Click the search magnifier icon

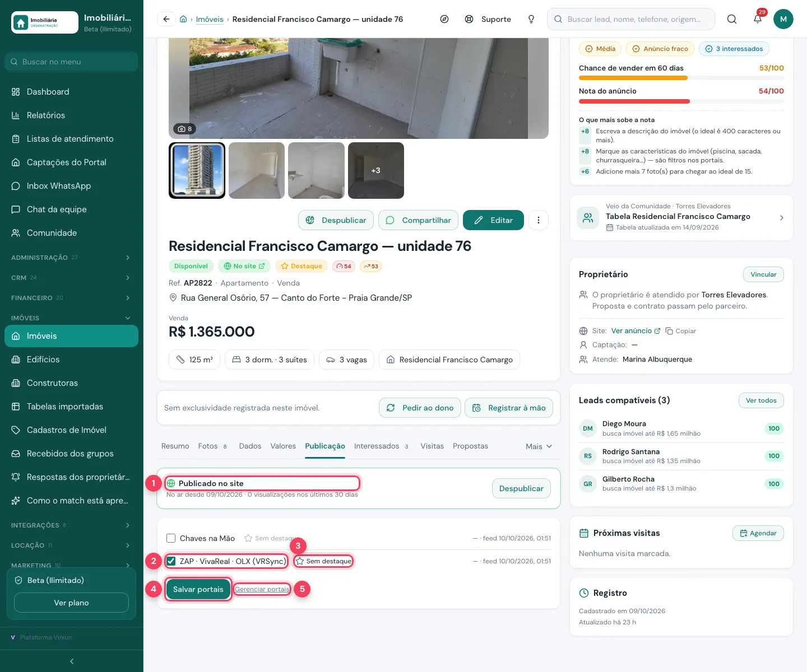click(x=732, y=19)
